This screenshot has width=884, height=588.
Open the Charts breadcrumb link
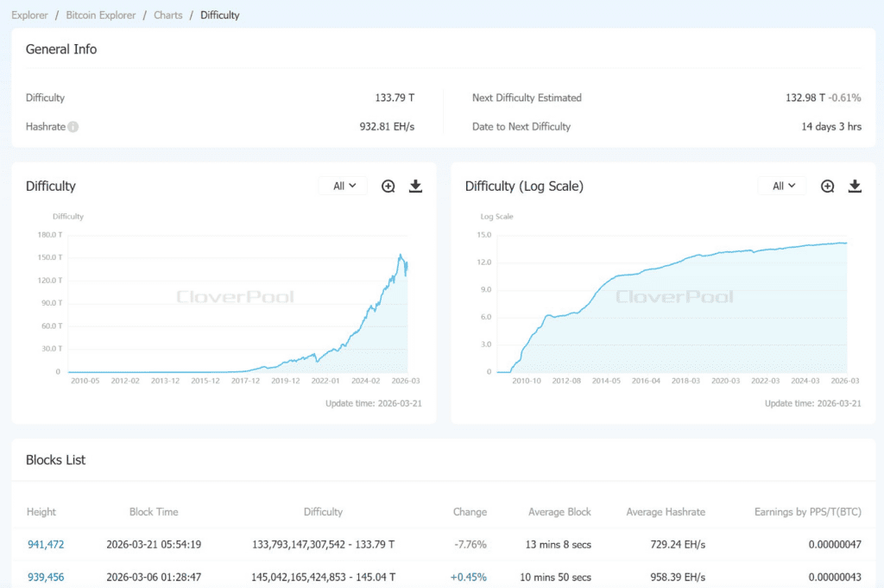point(168,16)
